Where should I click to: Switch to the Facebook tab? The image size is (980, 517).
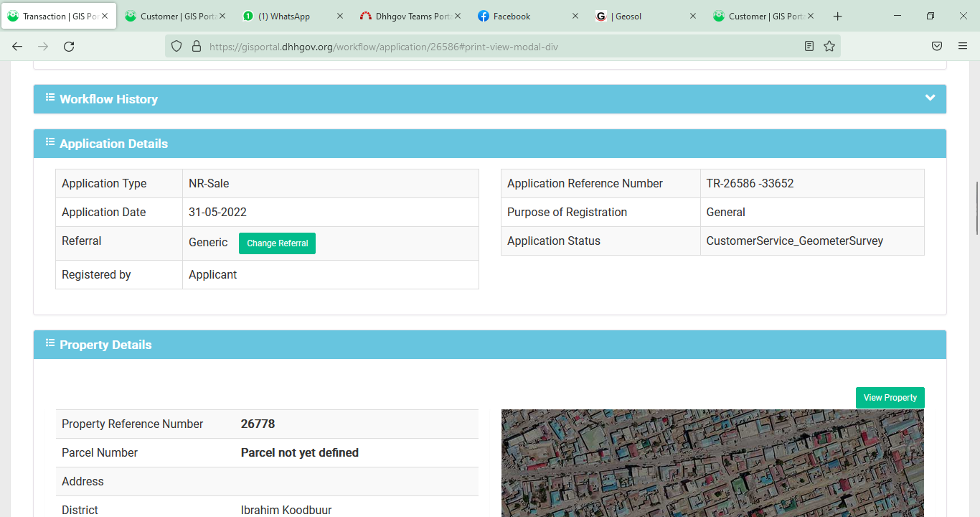click(529, 16)
